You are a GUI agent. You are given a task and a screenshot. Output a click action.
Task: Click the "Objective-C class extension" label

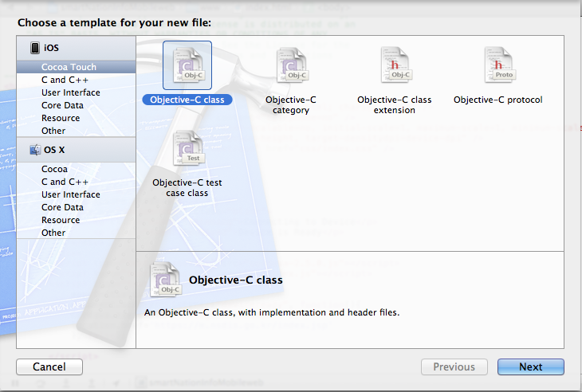pos(395,105)
